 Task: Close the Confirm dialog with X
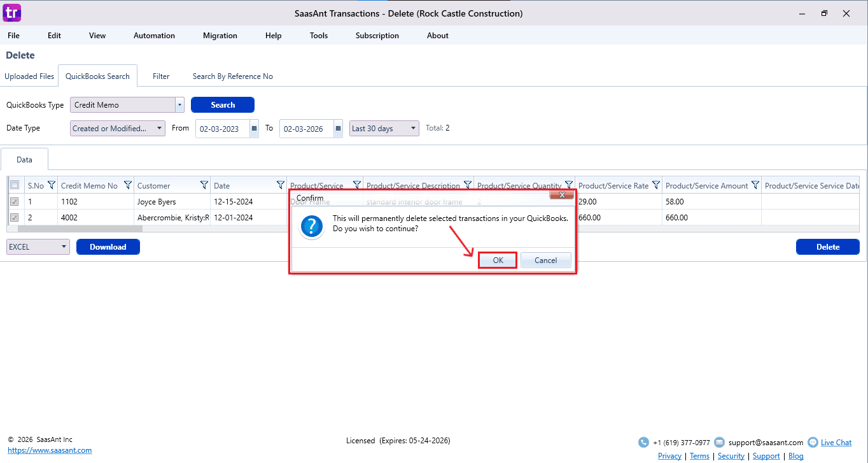[x=562, y=195]
